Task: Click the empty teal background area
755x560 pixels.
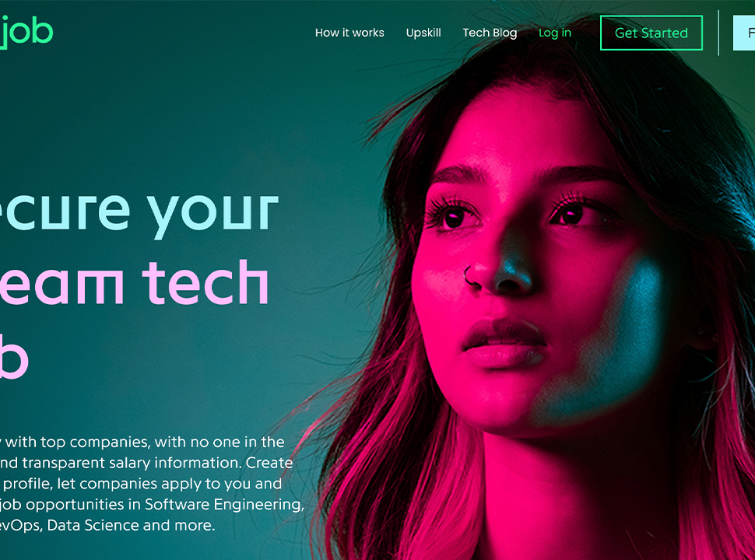Action: 169,110
